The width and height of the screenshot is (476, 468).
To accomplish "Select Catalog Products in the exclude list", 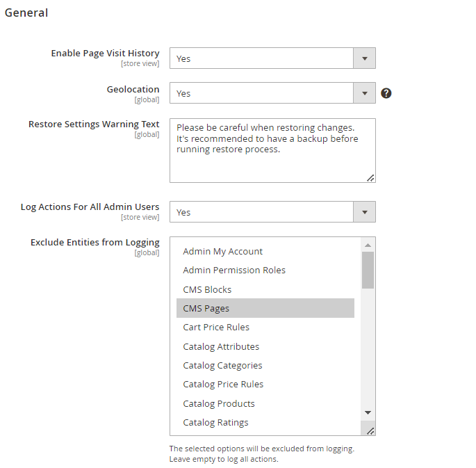I will pyautogui.click(x=265, y=403).
